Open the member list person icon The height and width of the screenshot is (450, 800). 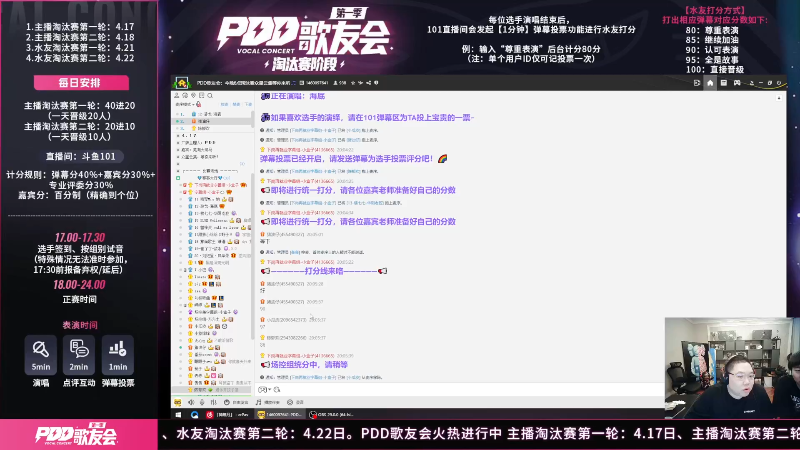177,96
